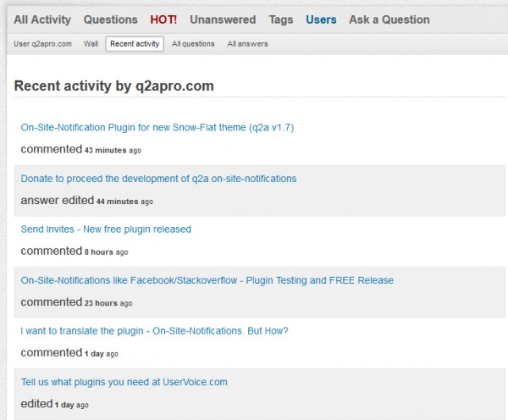The height and width of the screenshot is (420, 508).
Task: Open the All Activity page
Action: pos(42,19)
